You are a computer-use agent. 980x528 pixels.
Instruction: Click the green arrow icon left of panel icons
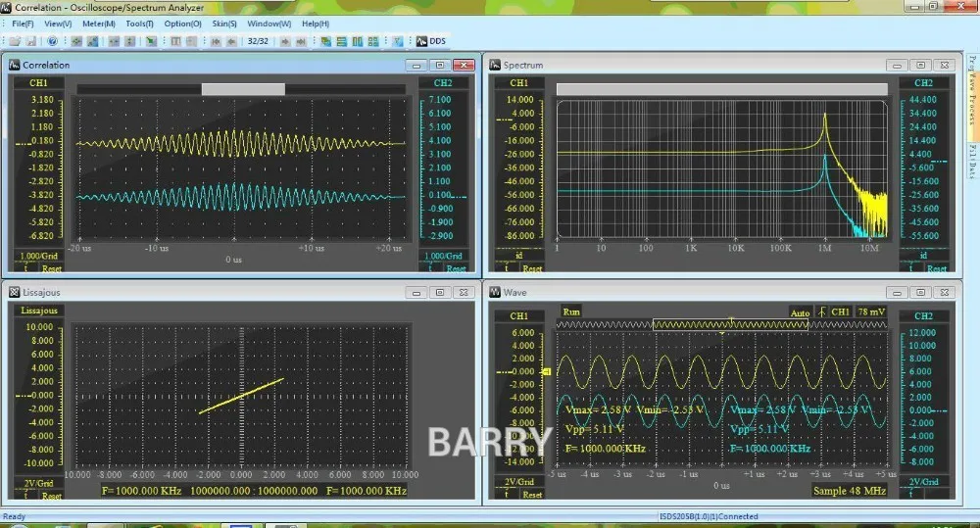(151, 41)
